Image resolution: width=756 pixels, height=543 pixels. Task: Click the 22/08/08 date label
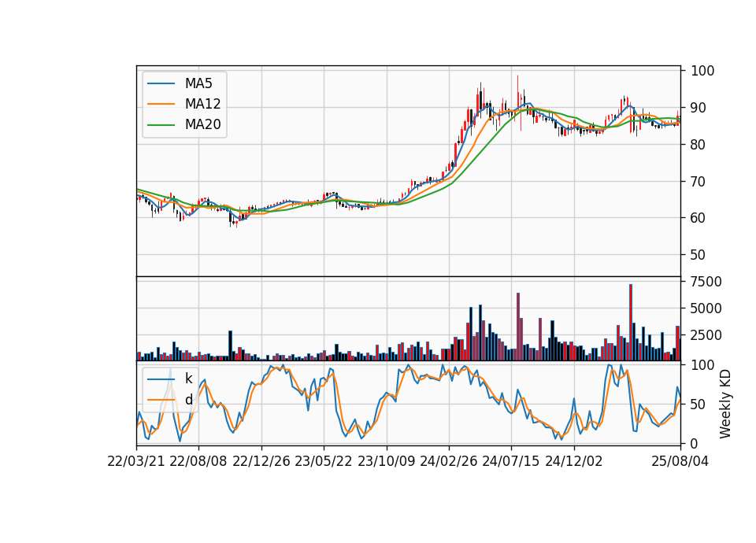[x=198, y=461]
